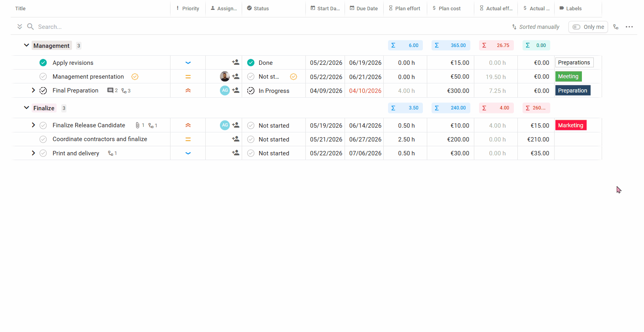The height and width of the screenshot is (332, 644).
Task: Collapse the Finalize group
Action: [x=26, y=108]
